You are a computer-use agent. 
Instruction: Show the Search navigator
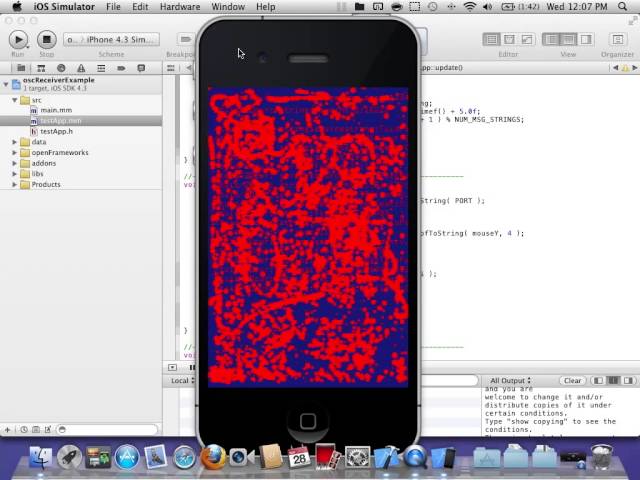coord(61,68)
